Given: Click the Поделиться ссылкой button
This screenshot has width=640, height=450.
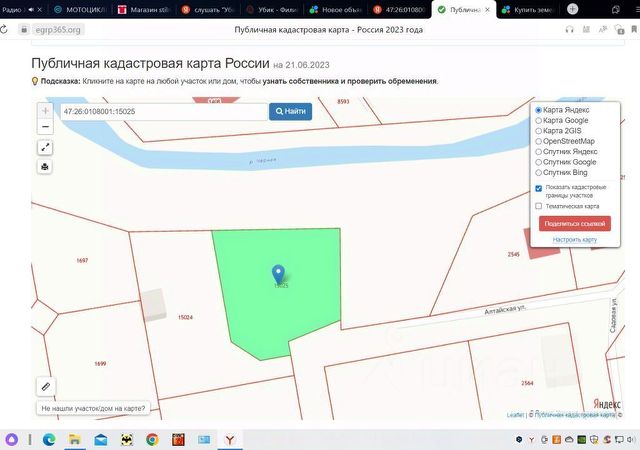Looking at the screenshot, I should pyautogui.click(x=574, y=224).
